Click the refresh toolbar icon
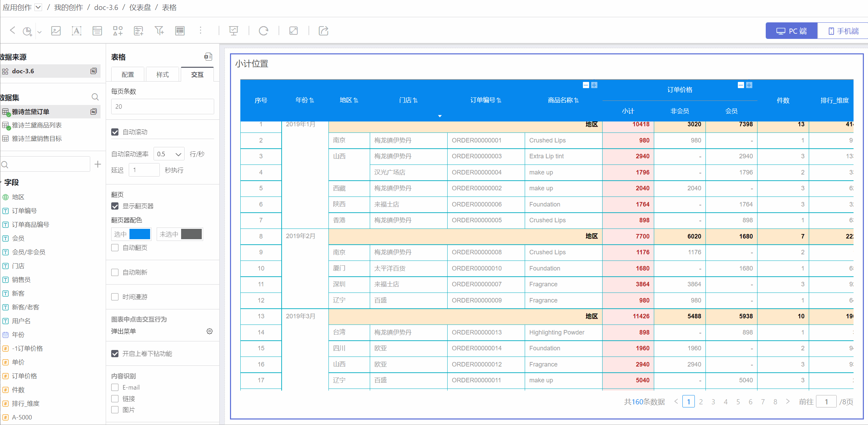The height and width of the screenshot is (425, 868). tap(263, 31)
